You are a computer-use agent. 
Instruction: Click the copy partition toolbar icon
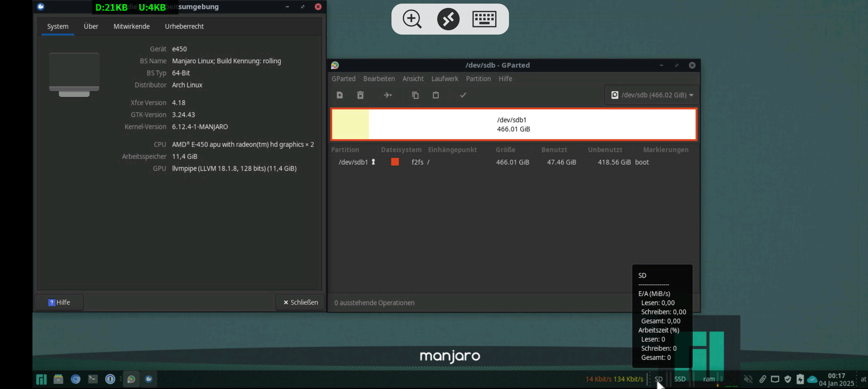tap(415, 95)
